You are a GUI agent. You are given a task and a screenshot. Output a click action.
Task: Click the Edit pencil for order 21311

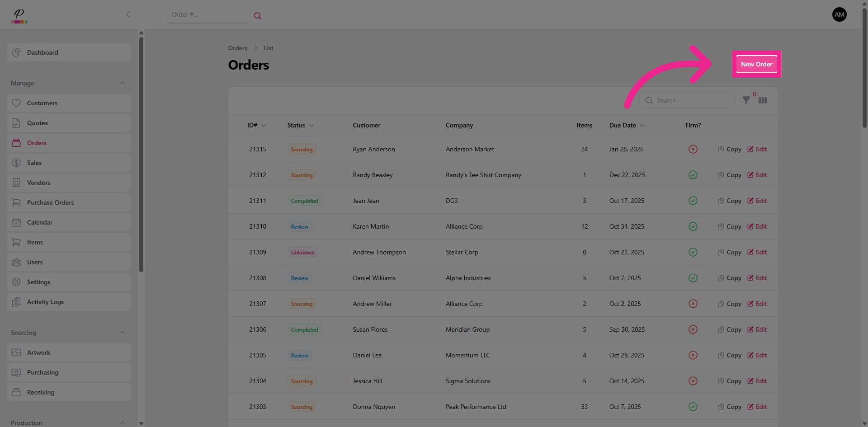pyautogui.click(x=750, y=201)
